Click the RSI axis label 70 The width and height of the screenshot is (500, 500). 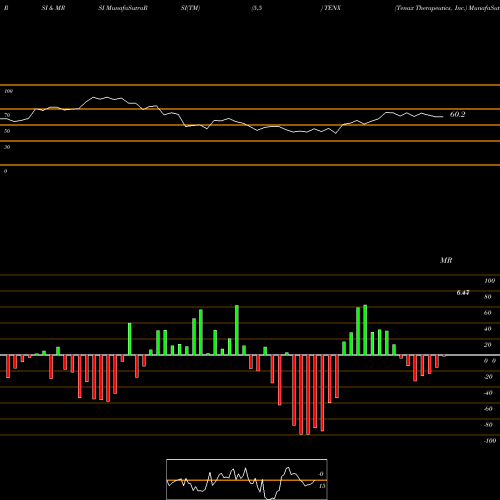7,115
